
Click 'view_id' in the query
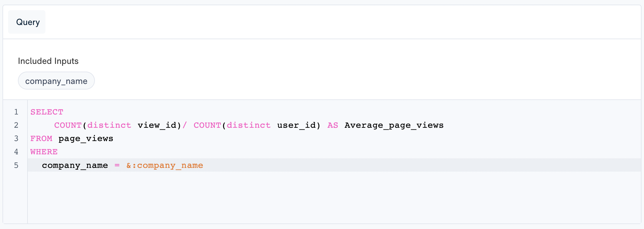pos(157,125)
